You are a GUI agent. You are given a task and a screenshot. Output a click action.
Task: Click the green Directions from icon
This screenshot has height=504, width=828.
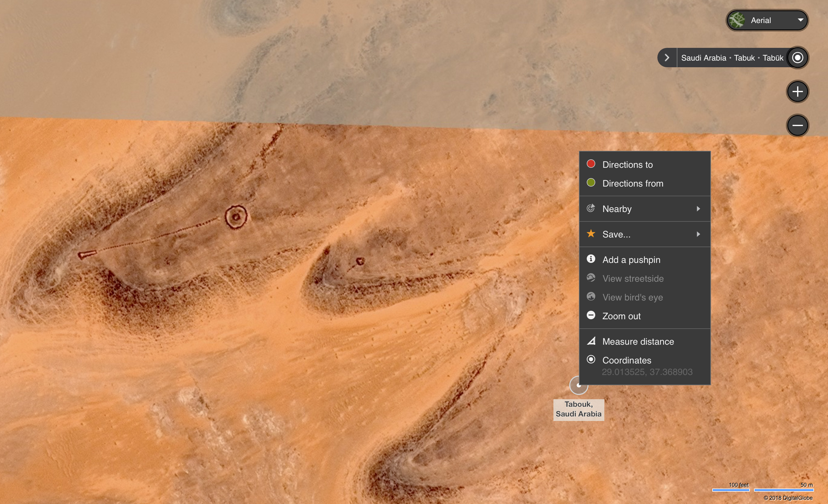[x=590, y=183]
